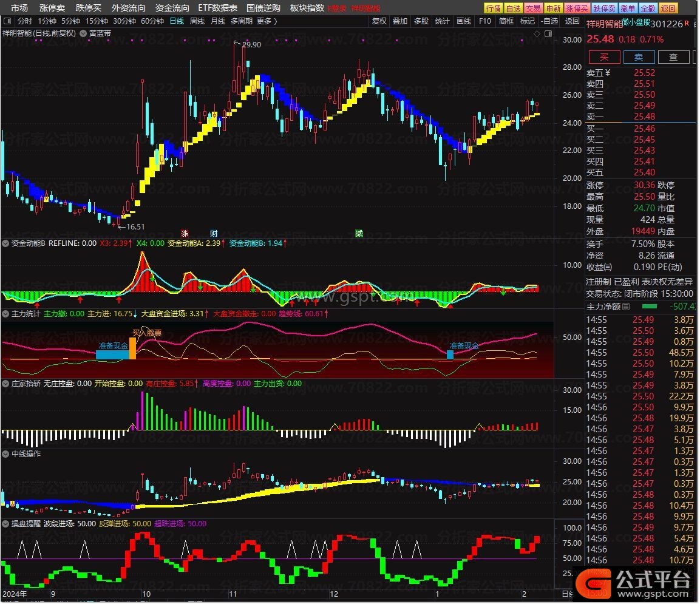The height and width of the screenshot is (604, 700).
Task: Open the ETF数据表 menu
Action: [218, 8]
